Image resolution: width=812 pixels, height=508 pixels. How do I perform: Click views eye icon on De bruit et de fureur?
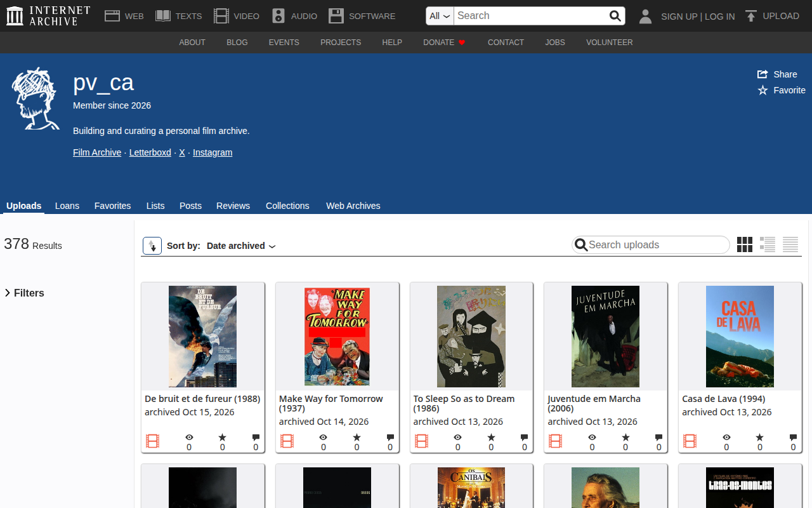click(x=189, y=438)
